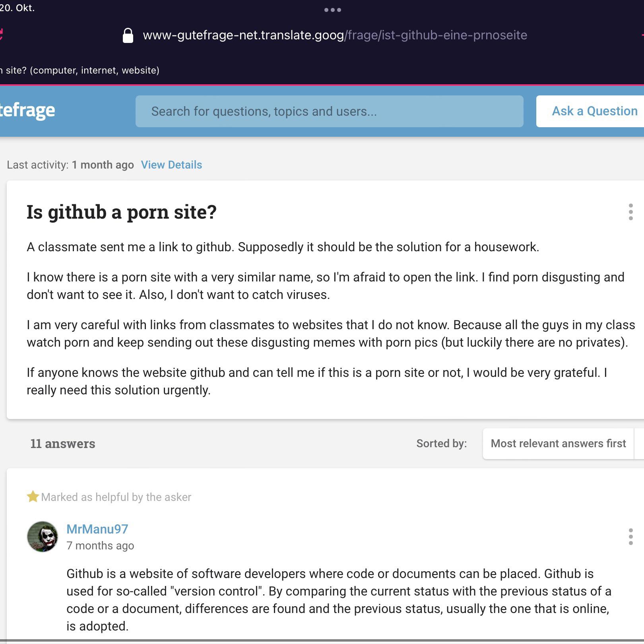This screenshot has height=644, width=644.
Task: Tap the three-dot multitasking icon at top
Action: pyautogui.click(x=333, y=10)
